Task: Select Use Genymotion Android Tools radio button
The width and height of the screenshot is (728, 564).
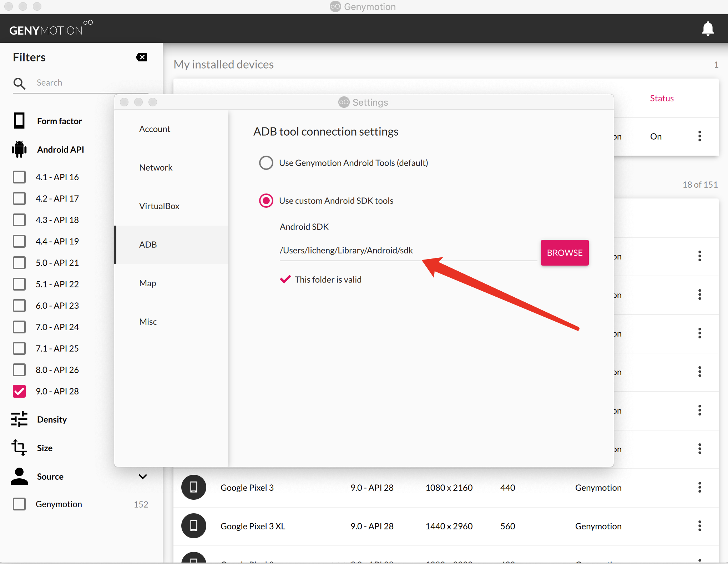Action: pyautogui.click(x=266, y=163)
